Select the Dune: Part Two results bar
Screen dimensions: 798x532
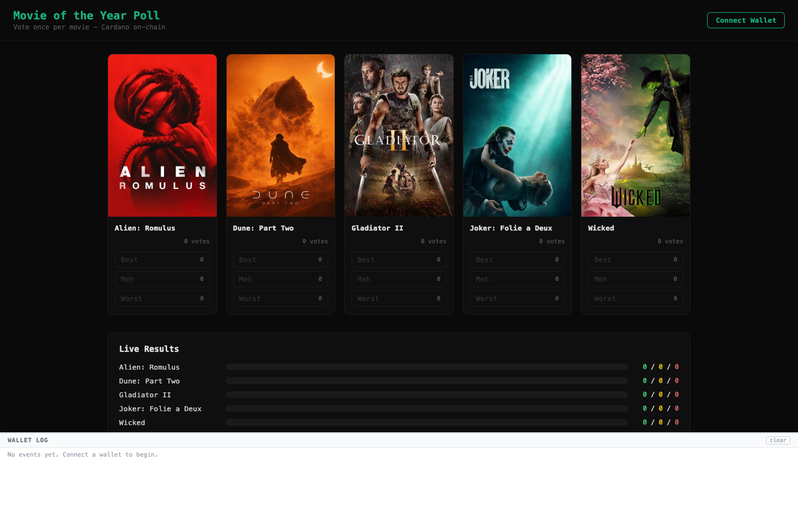[427, 381]
